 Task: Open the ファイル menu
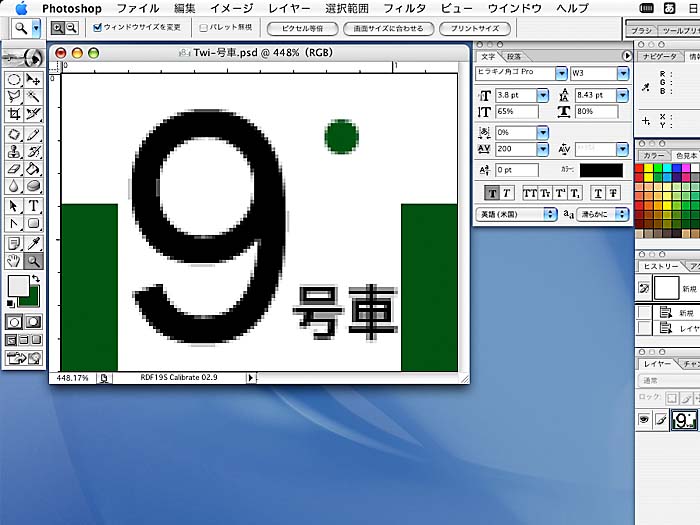click(138, 8)
